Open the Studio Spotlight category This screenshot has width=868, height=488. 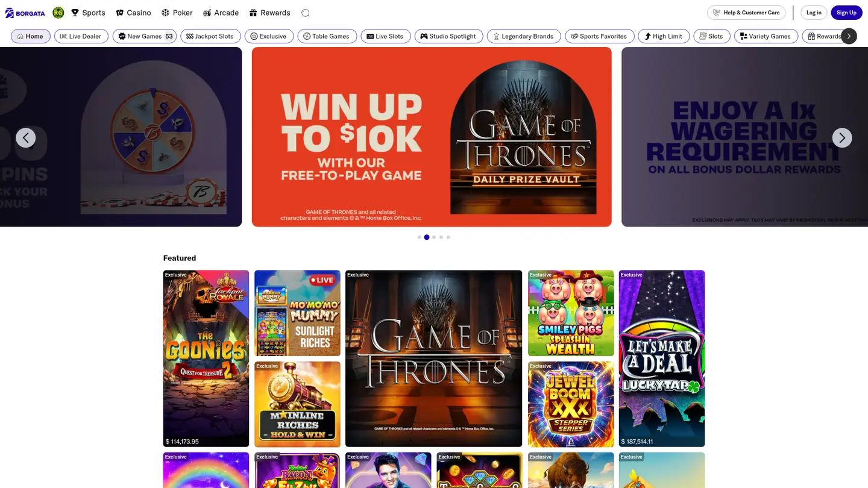[x=449, y=36]
